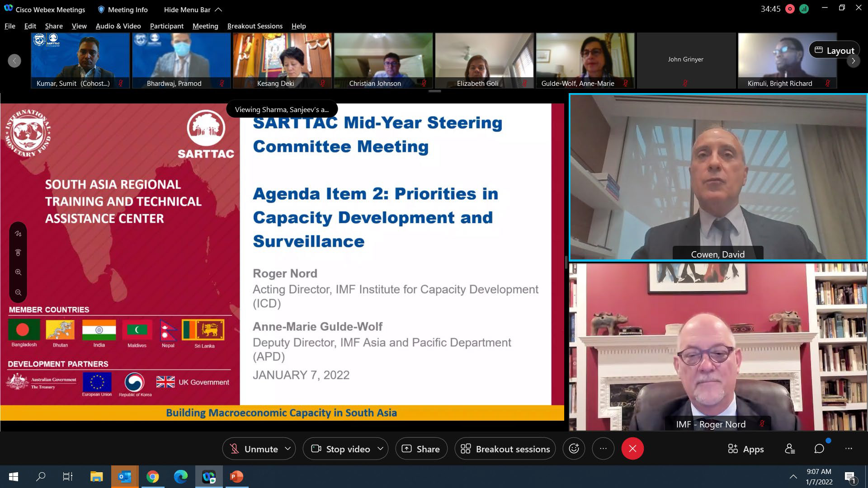The height and width of the screenshot is (488, 868).
Task: Open the File menu
Action: coord(10,26)
